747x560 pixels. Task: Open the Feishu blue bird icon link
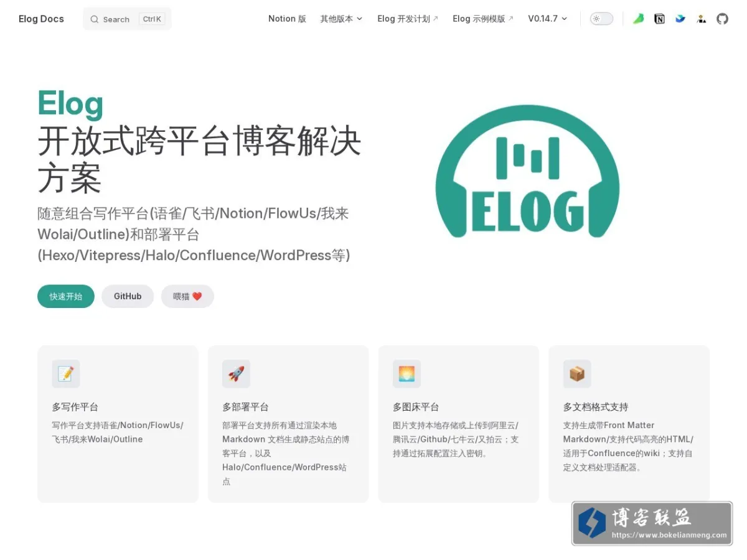(x=680, y=19)
